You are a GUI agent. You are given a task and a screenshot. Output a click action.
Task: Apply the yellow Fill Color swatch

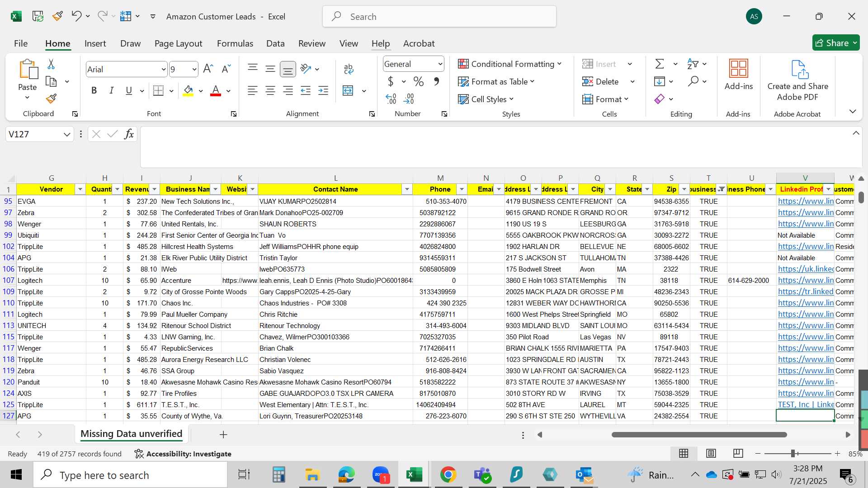pyautogui.click(x=188, y=91)
